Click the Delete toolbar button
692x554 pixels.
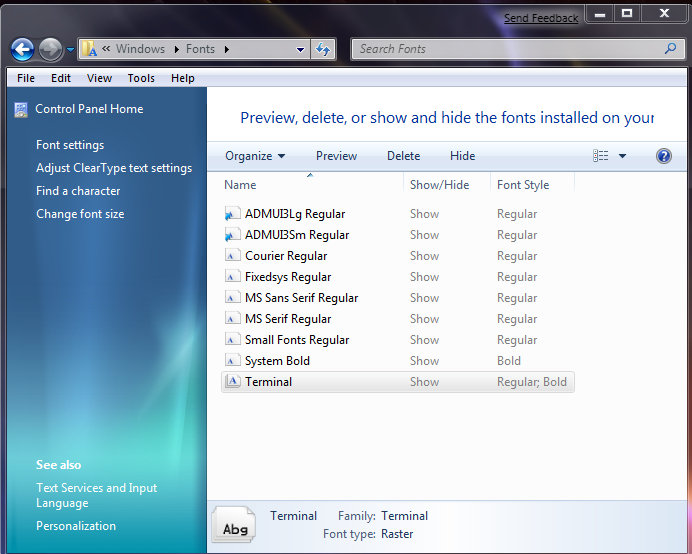click(x=403, y=156)
